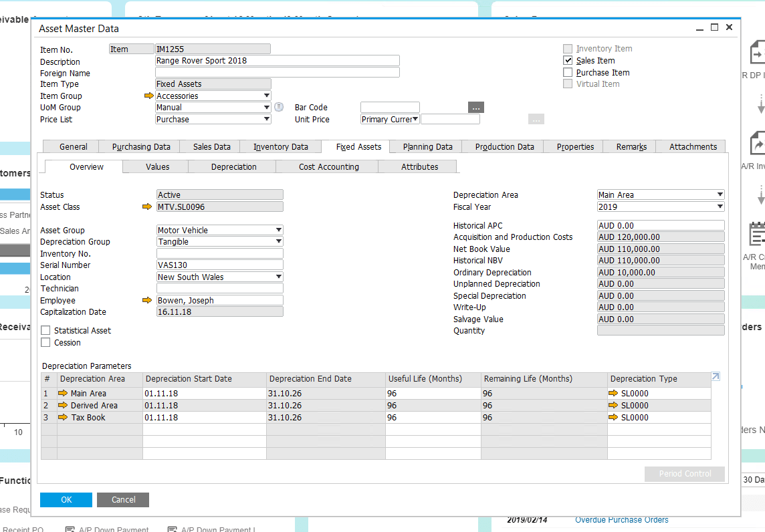Open Overdue Purchase Orders link in background
Screen dimensions: 765x532
pyautogui.click(x=622, y=520)
